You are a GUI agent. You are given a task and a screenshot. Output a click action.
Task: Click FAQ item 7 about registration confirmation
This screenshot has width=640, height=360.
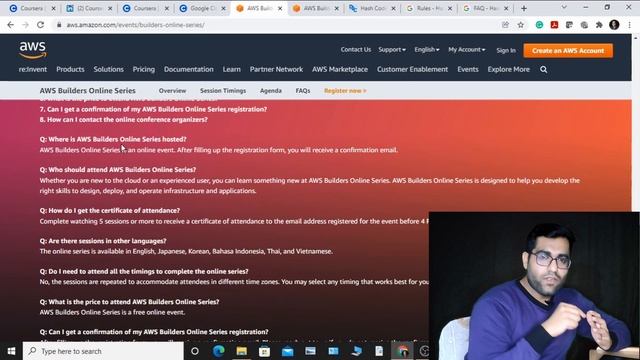pos(153,109)
